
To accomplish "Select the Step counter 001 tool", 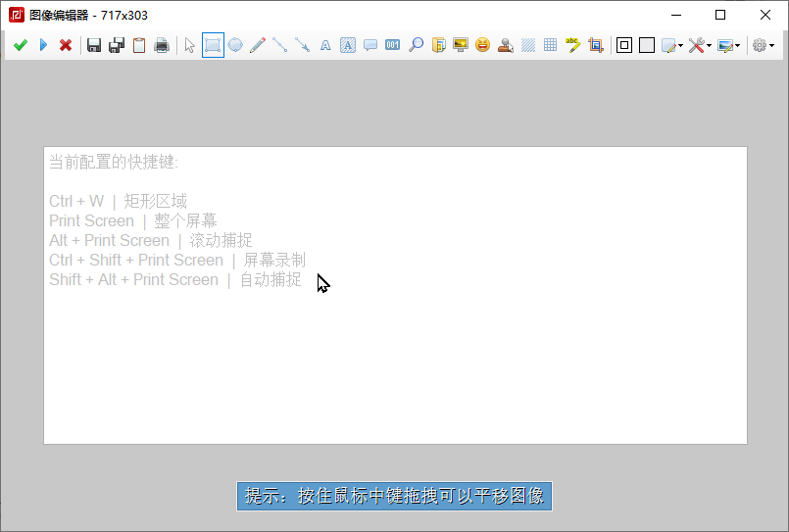I will click(392, 45).
